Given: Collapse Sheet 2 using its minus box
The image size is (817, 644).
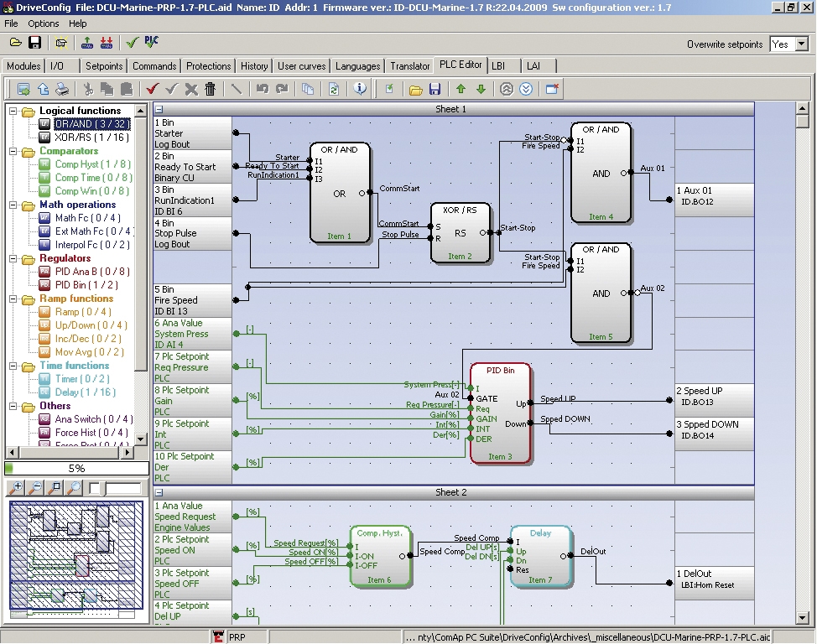Looking at the screenshot, I should (159, 492).
